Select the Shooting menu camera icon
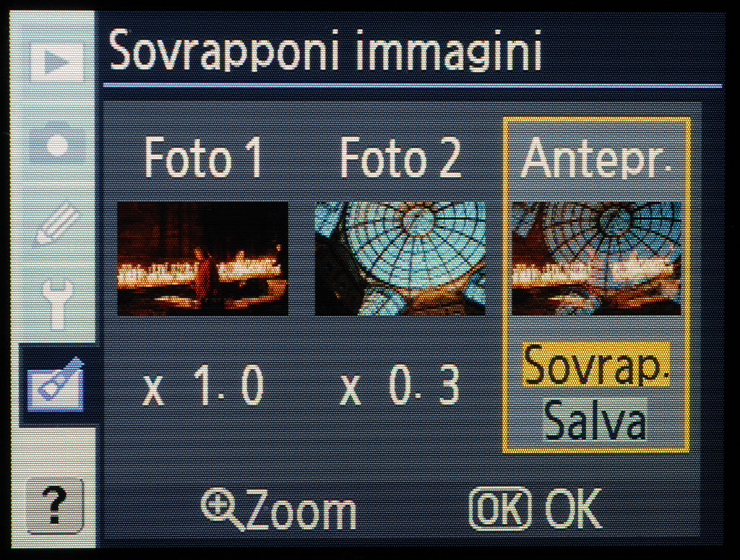The width and height of the screenshot is (740, 560). 57,145
